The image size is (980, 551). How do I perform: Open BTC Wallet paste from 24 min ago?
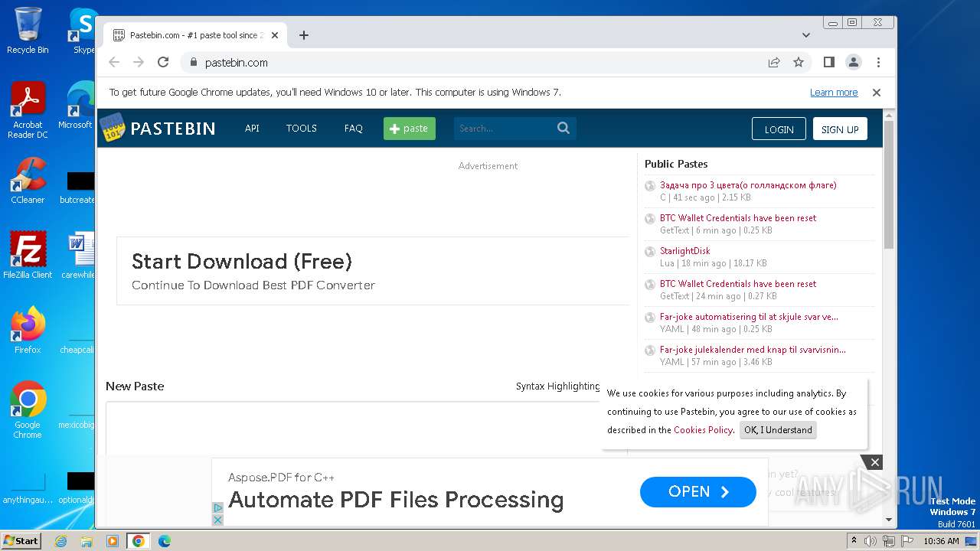click(738, 284)
